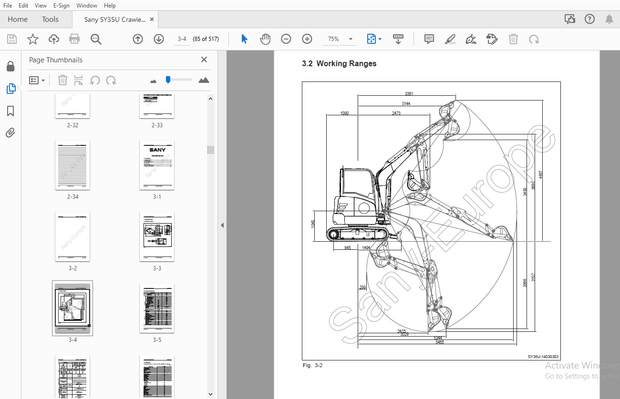Click the delete trash icon in main toolbar
620x399 pixels.
pos(513,39)
